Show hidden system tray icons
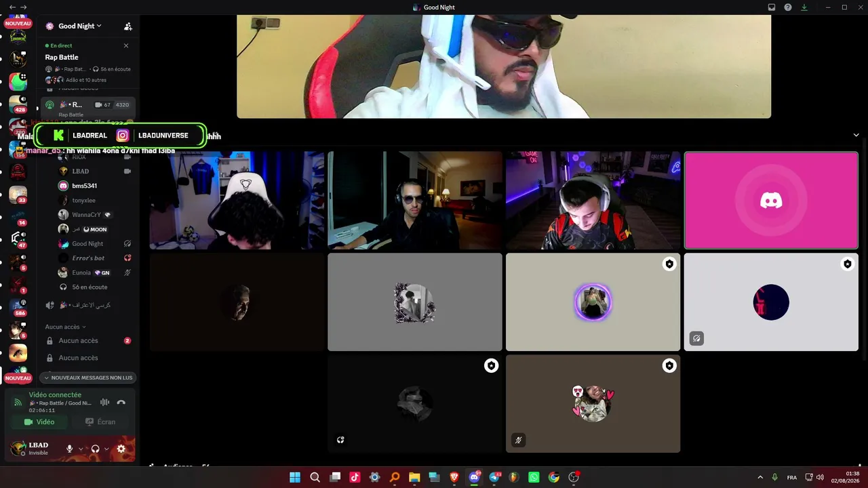 click(760, 477)
